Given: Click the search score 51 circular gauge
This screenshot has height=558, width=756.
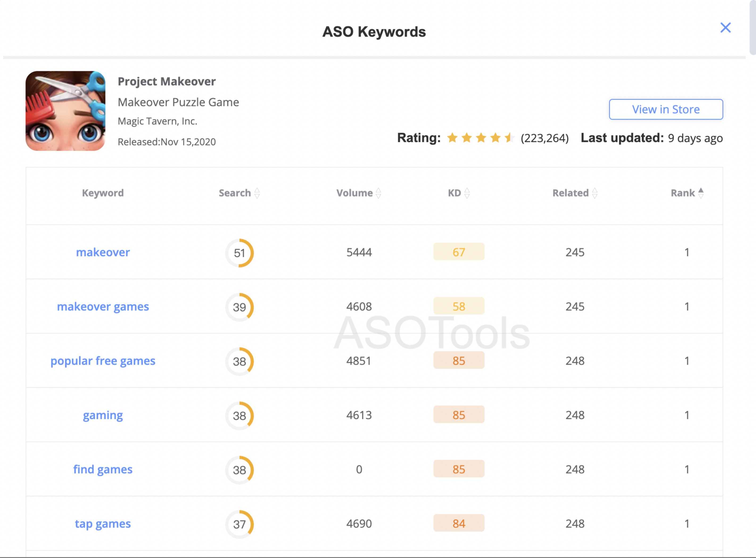Looking at the screenshot, I should 239,253.
